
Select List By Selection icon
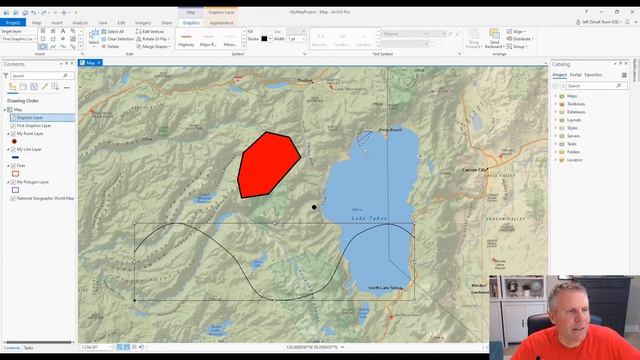coord(34,87)
